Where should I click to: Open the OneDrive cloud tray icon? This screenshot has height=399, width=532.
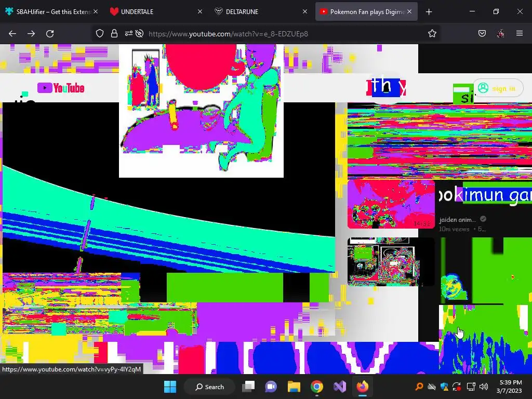(432, 387)
